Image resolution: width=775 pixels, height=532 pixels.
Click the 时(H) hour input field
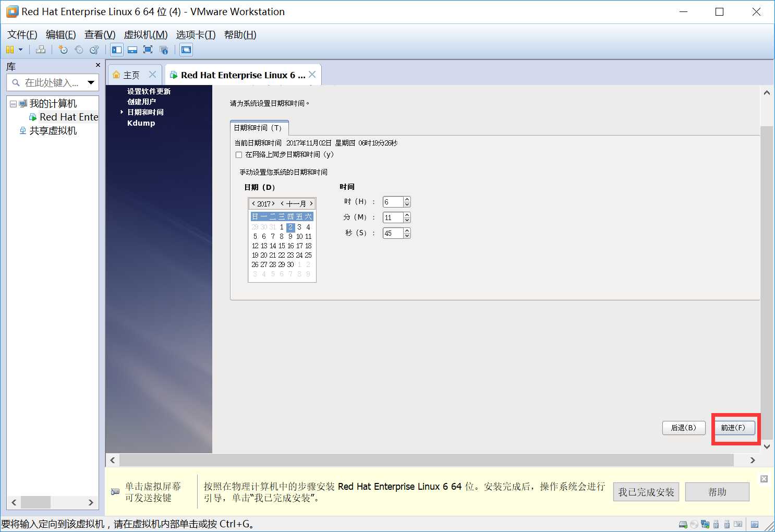click(393, 202)
